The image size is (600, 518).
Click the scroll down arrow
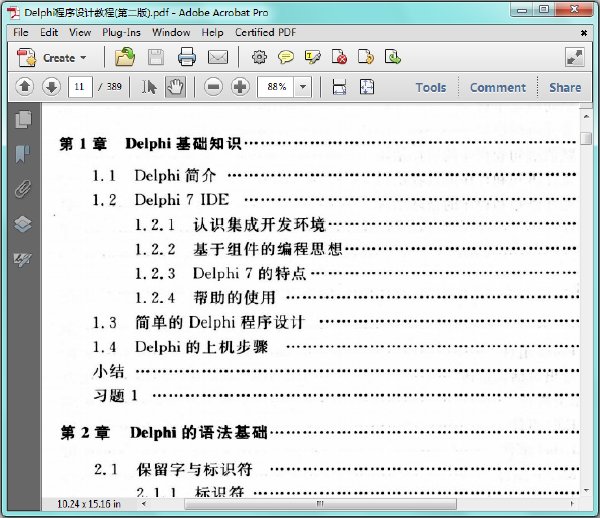[x=586, y=490]
